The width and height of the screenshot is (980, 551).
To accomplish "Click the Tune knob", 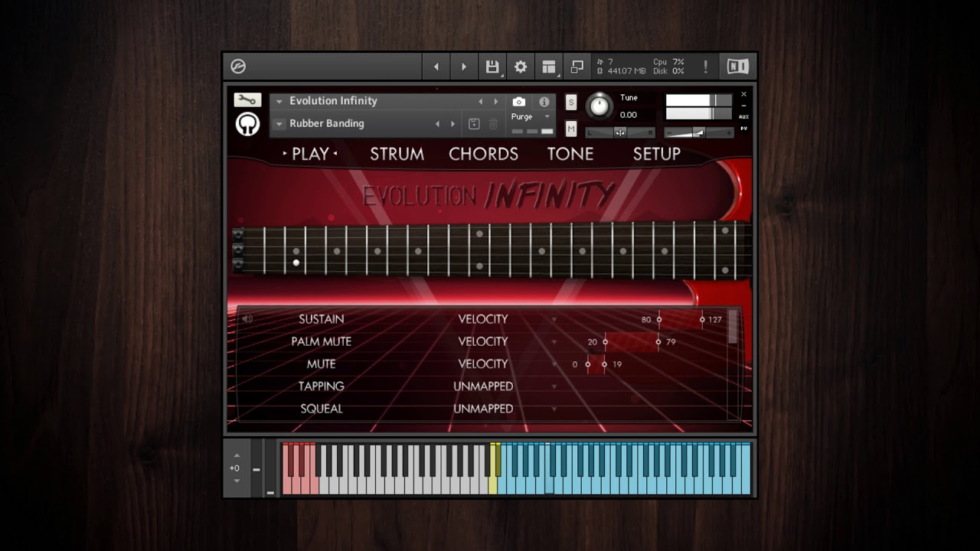I will pos(599,106).
